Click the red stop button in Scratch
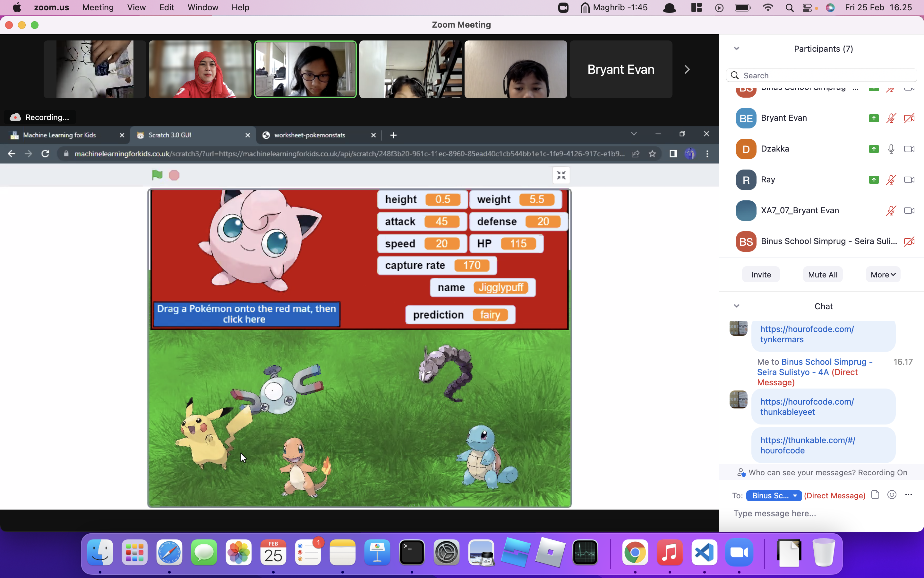 [x=174, y=175]
